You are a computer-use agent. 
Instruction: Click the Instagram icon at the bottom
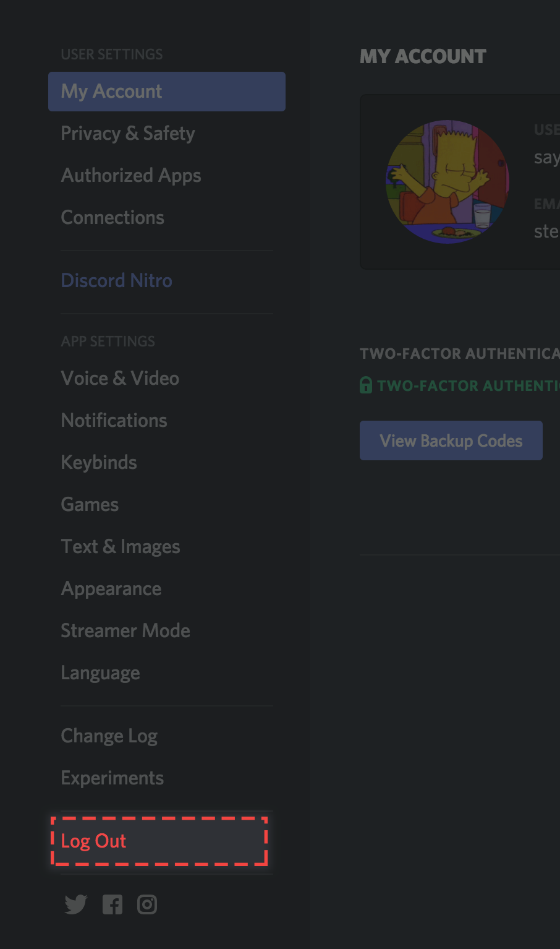[x=146, y=904]
